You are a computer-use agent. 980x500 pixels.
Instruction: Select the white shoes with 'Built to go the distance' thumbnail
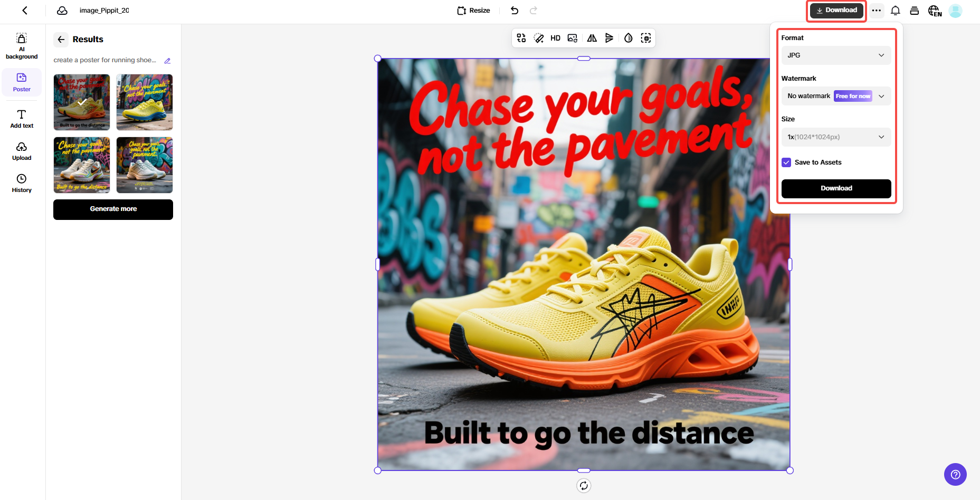pyautogui.click(x=82, y=165)
